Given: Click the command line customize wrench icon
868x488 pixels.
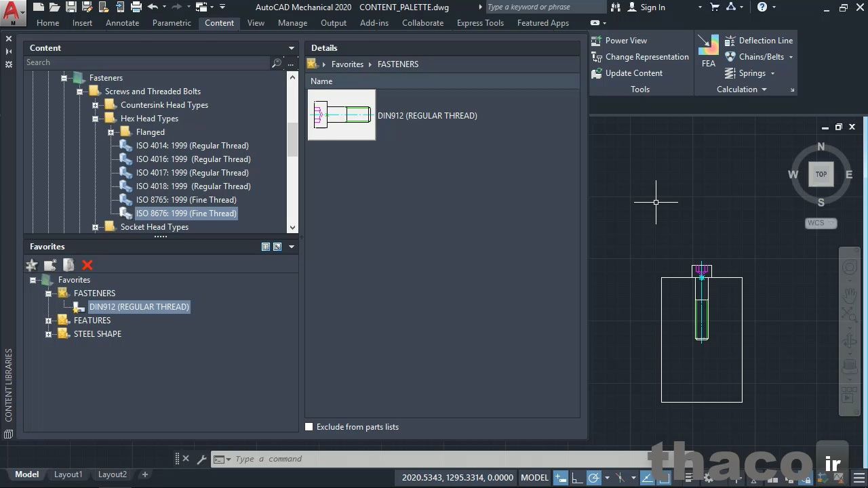Looking at the screenshot, I should click(x=201, y=459).
